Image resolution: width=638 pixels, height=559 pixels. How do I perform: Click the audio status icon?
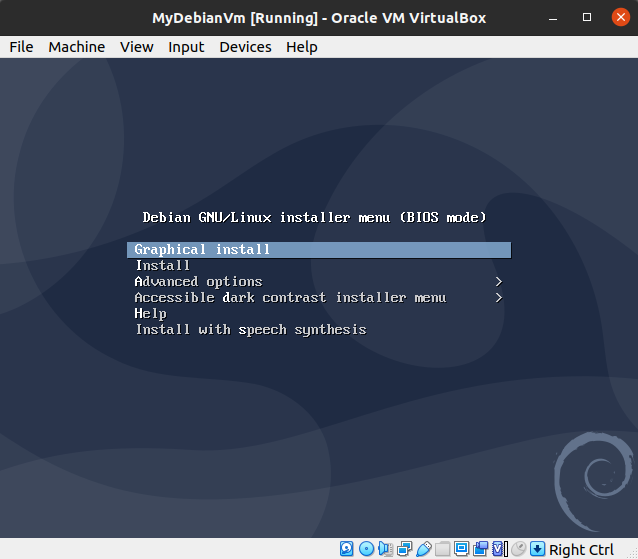(x=385, y=549)
